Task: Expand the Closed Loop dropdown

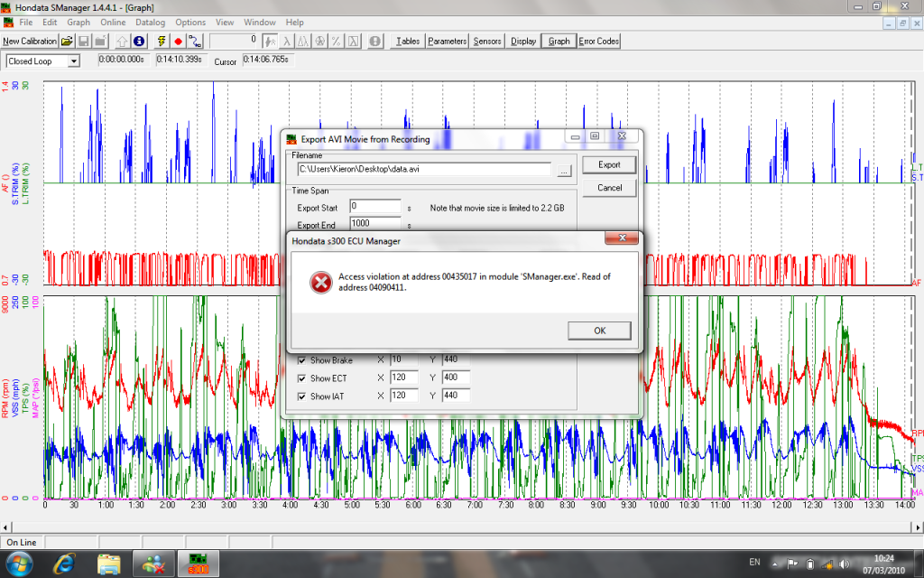Action: click(x=74, y=61)
